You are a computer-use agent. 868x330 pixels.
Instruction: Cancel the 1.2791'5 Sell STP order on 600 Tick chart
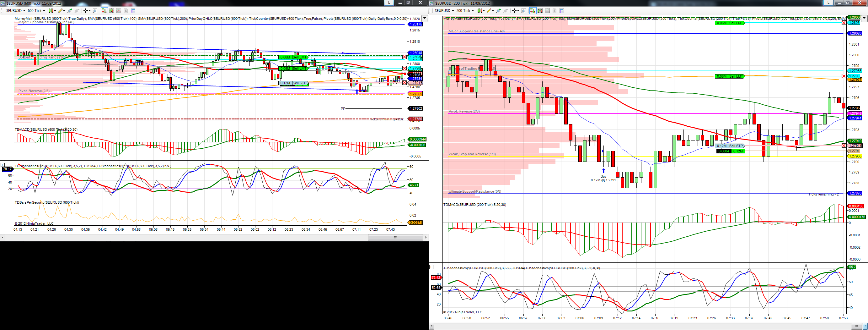point(405,83)
